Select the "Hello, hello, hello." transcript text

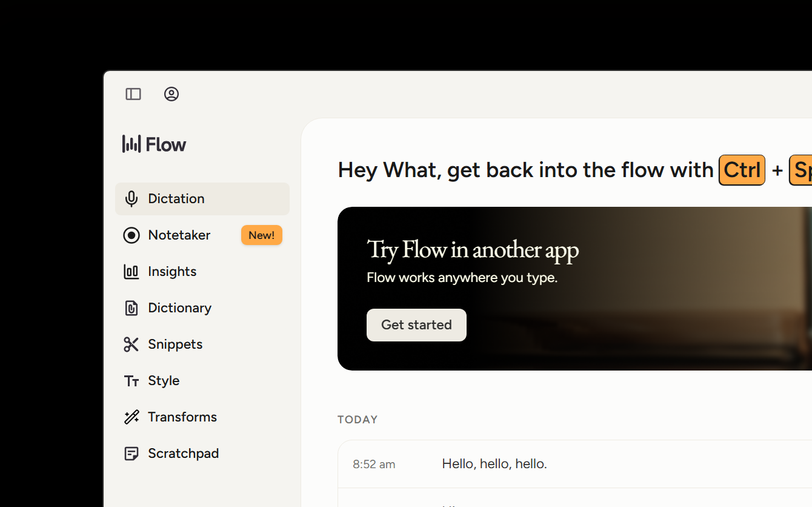(x=494, y=464)
